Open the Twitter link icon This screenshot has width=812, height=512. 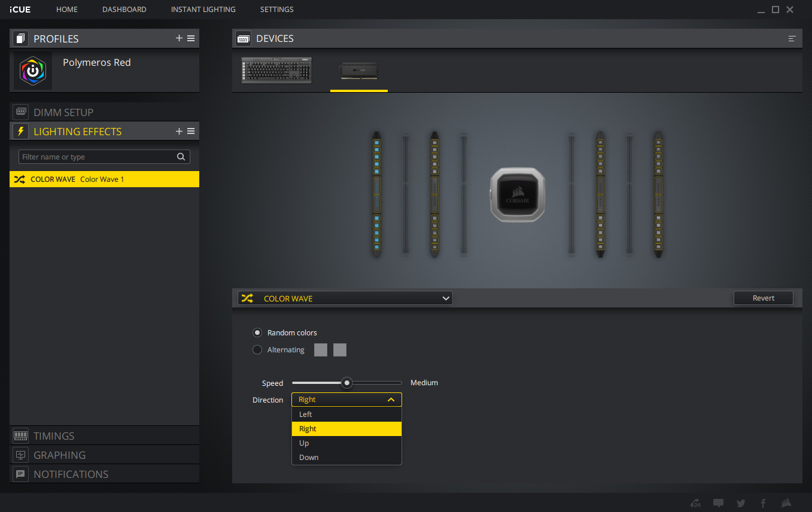[741, 503]
